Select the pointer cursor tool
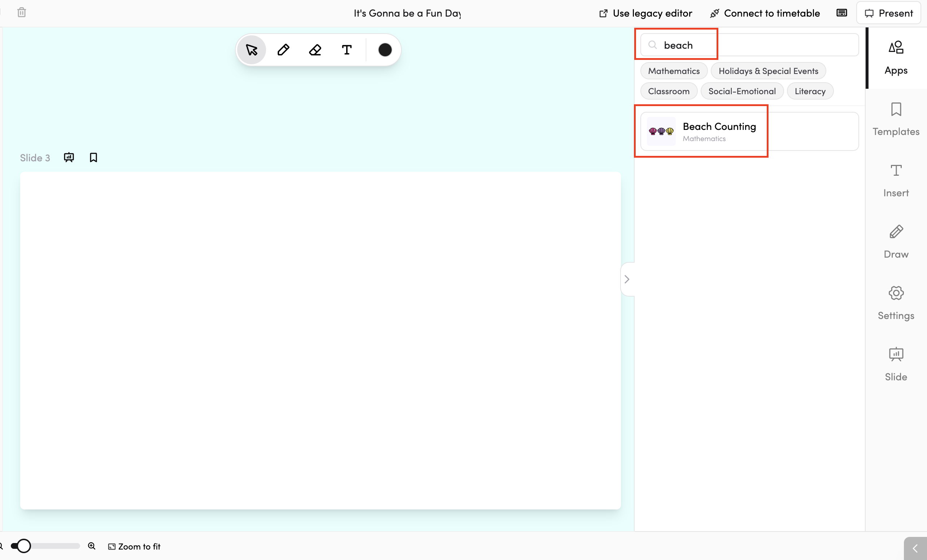This screenshot has width=927, height=560. tap(251, 50)
